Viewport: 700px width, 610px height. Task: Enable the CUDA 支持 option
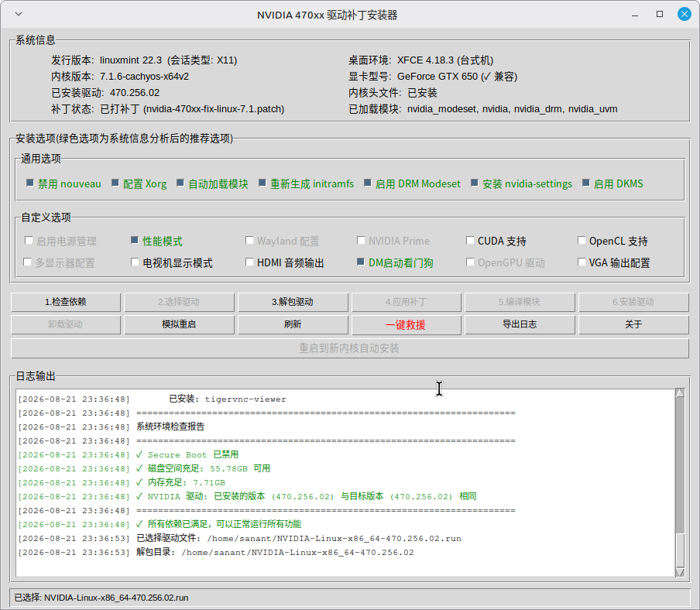pos(470,241)
